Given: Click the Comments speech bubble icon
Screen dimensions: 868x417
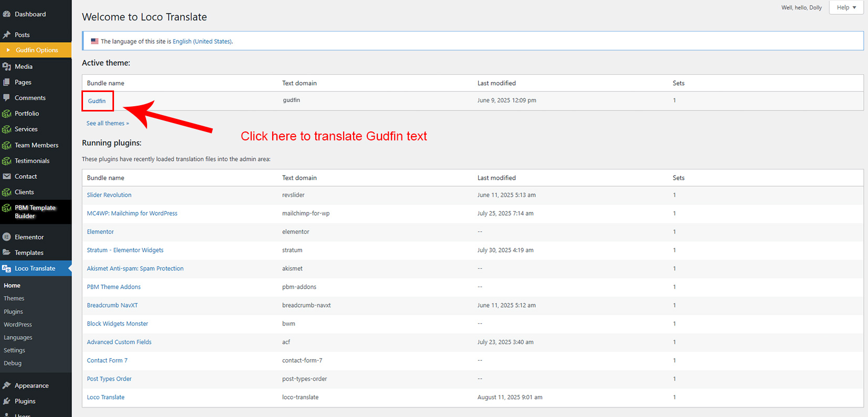Looking at the screenshot, I should pyautogui.click(x=7, y=98).
